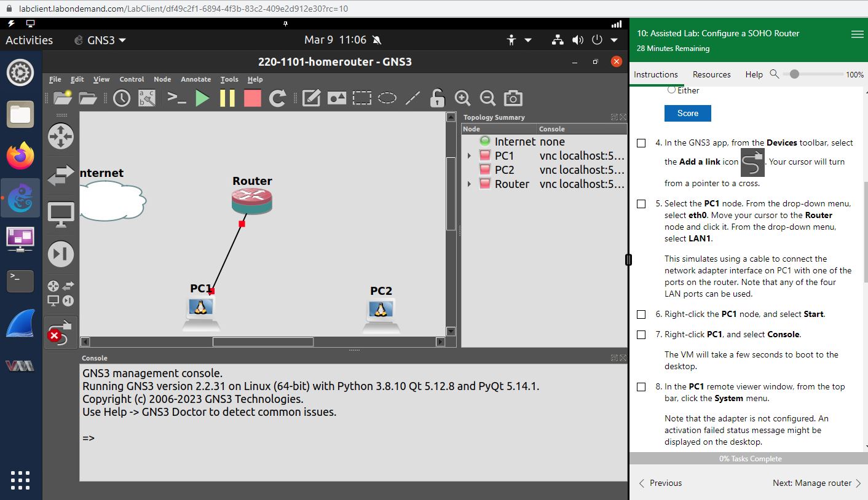Screen dimensions: 868x500
Task: Check the step 7 checkbox
Action: (641, 335)
